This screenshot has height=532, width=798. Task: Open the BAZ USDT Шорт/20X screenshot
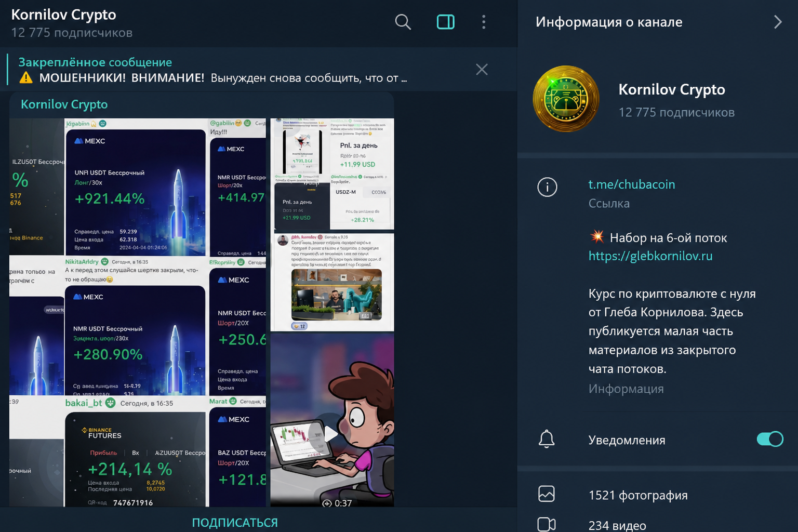238,457
